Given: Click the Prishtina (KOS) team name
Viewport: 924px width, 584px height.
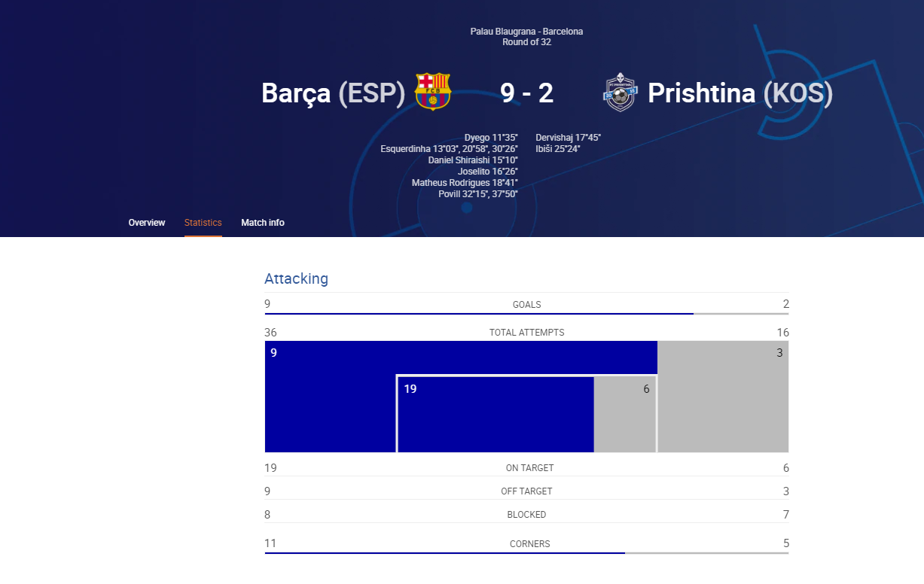Looking at the screenshot, I should [x=740, y=93].
